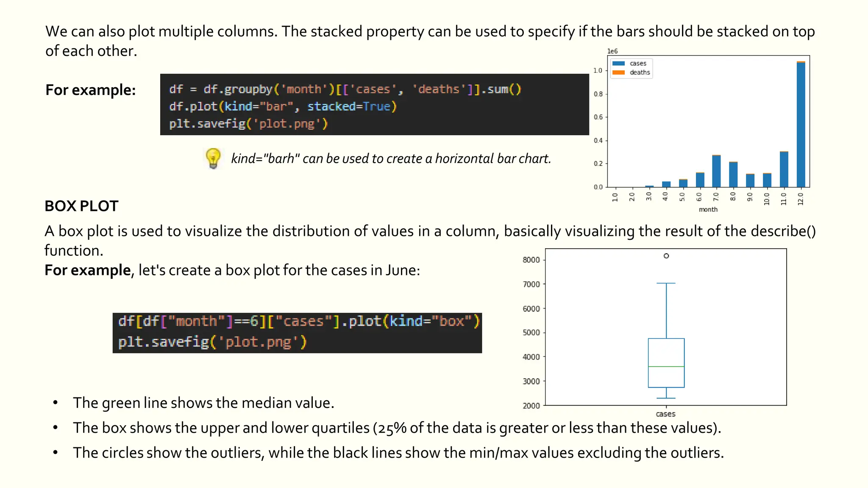This screenshot has width=868, height=488.
Task: Click the BOX PLOT heading
Action: 81,206
